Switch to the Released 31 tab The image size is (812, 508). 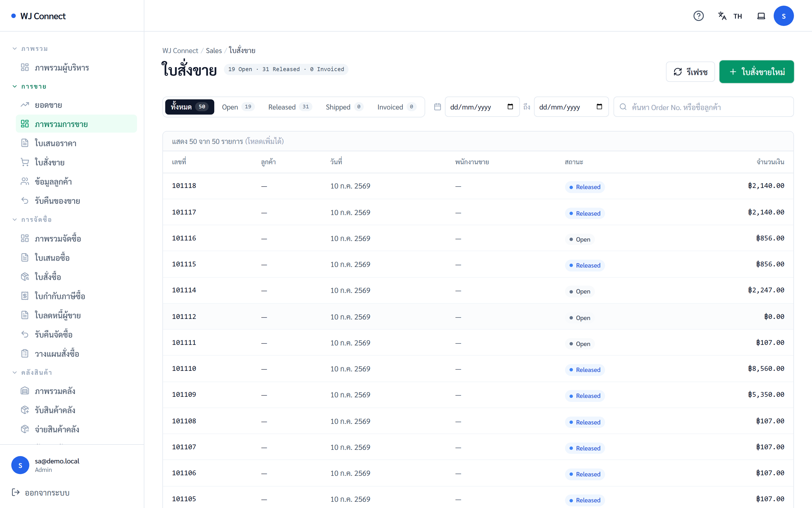coord(290,107)
